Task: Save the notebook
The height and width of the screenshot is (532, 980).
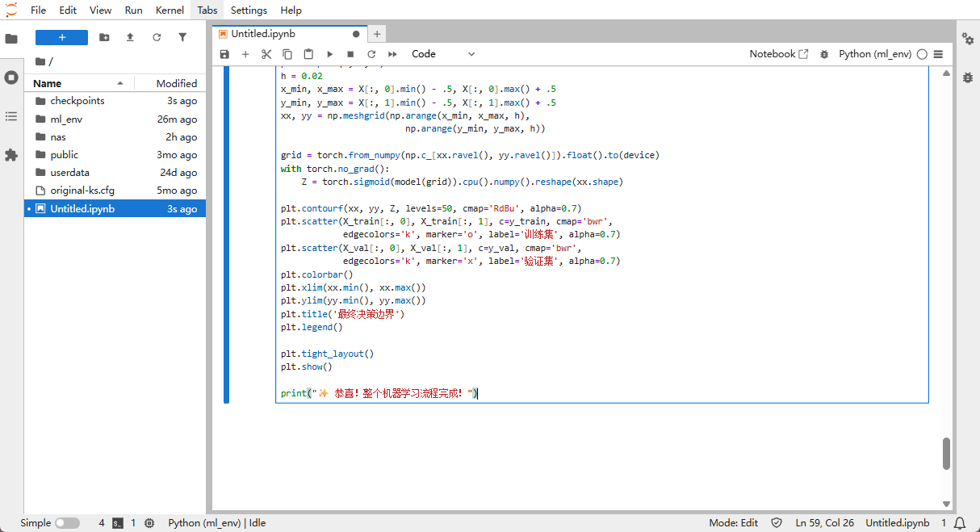Action: pyautogui.click(x=224, y=54)
